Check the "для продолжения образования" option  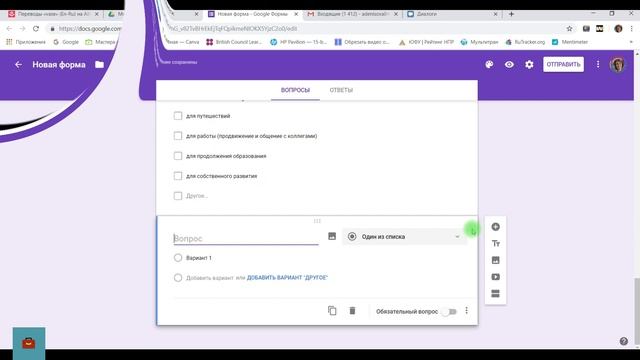[x=178, y=156]
